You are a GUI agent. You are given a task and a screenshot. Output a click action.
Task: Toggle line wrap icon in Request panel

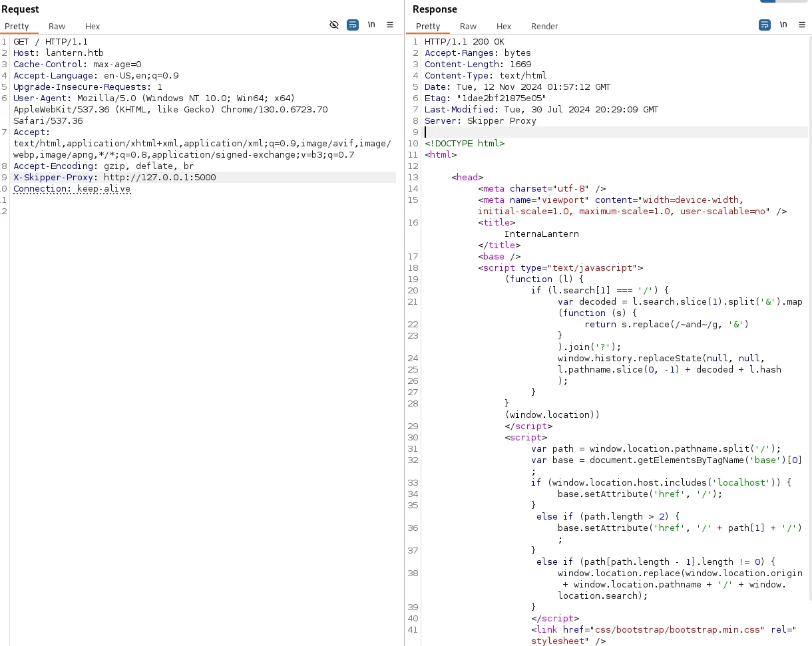click(x=353, y=25)
